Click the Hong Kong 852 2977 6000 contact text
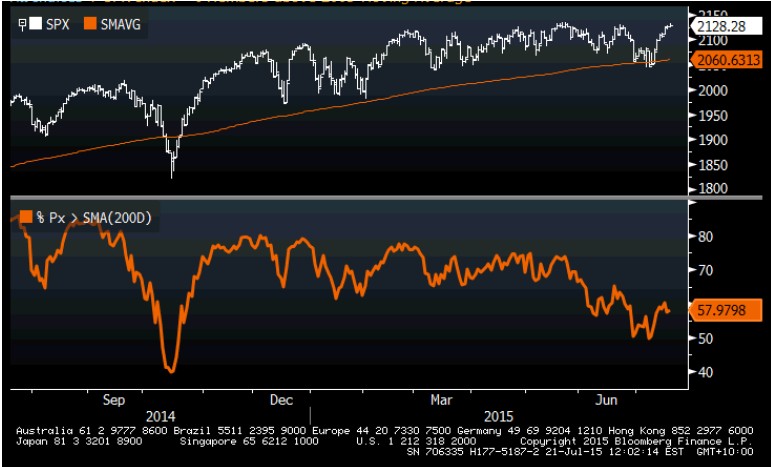771x467 pixels. [x=681, y=431]
